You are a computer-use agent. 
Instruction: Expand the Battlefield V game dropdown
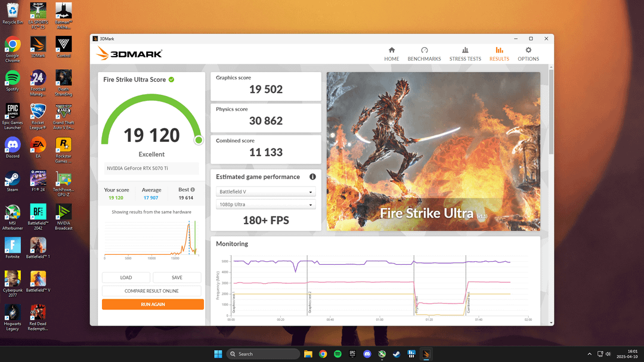[266, 191]
